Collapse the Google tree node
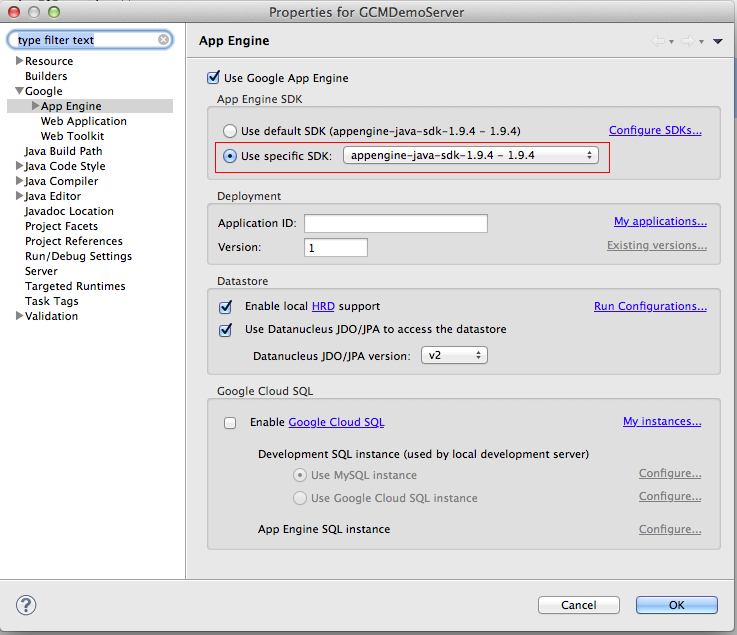The width and height of the screenshot is (737, 635). (19, 91)
